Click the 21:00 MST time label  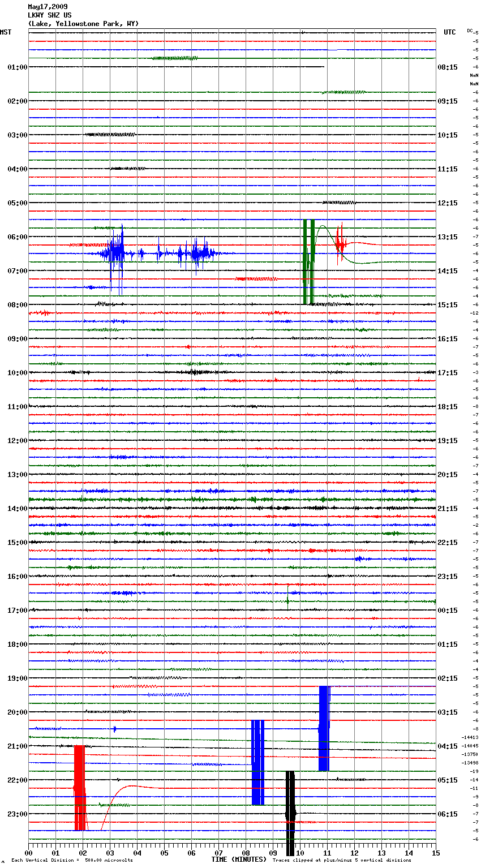coord(17,746)
